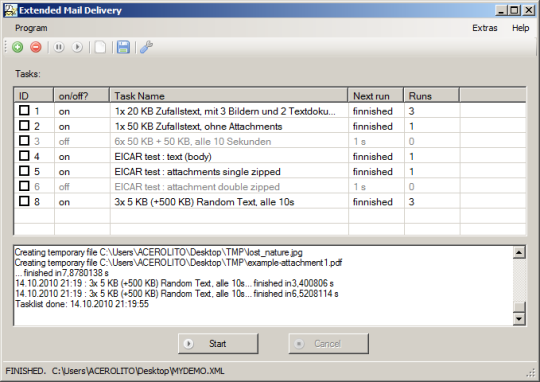Sort by the ID column header

coord(34,95)
